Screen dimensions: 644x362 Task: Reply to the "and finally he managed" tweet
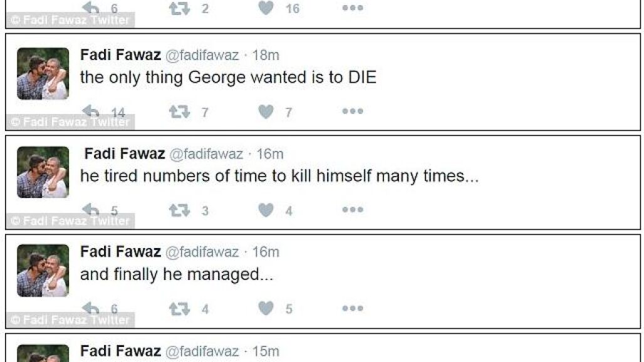coord(91,308)
